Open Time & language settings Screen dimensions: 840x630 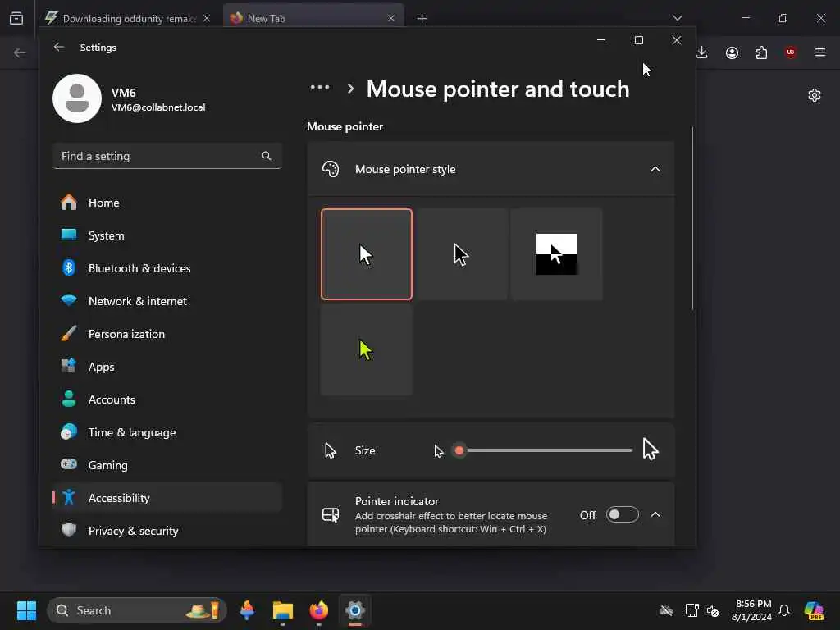coord(167,432)
